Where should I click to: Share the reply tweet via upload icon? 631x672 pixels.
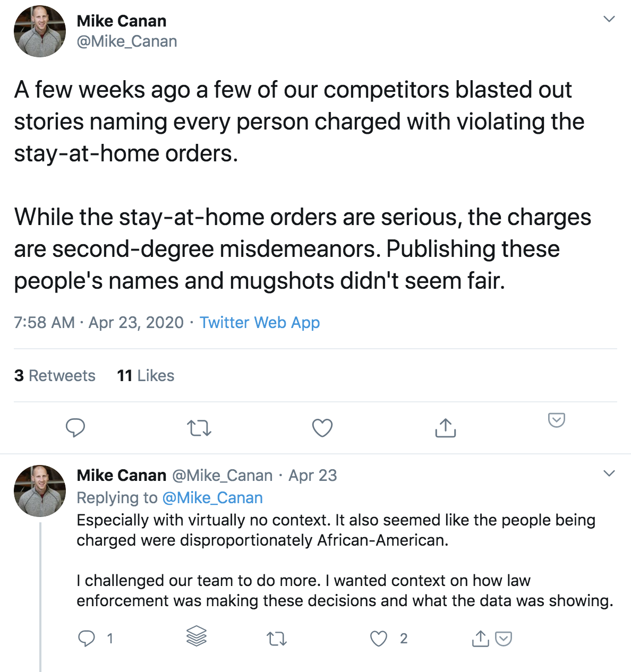[x=480, y=638]
